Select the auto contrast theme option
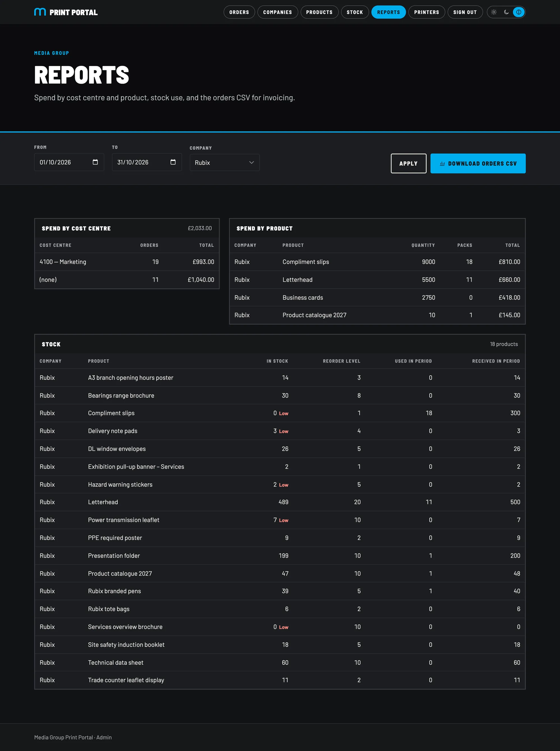The image size is (560, 751). (519, 12)
